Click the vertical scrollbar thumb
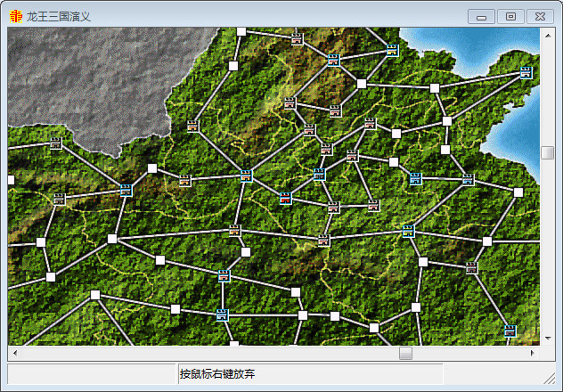 pyautogui.click(x=547, y=152)
